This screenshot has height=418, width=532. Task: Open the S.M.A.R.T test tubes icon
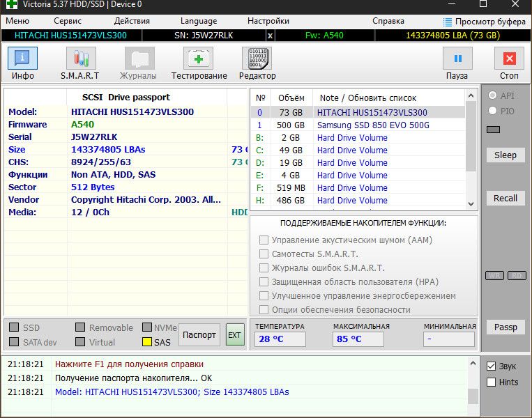click(x=81, y=59)
